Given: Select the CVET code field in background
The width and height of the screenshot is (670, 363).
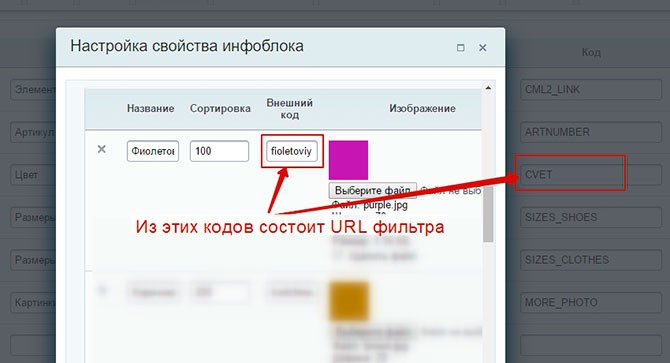Looking at the screenshot, I should (591, 175).
